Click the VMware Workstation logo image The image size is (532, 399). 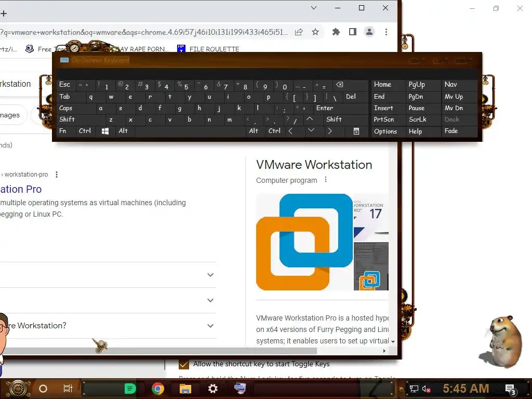tap(304, 242)
